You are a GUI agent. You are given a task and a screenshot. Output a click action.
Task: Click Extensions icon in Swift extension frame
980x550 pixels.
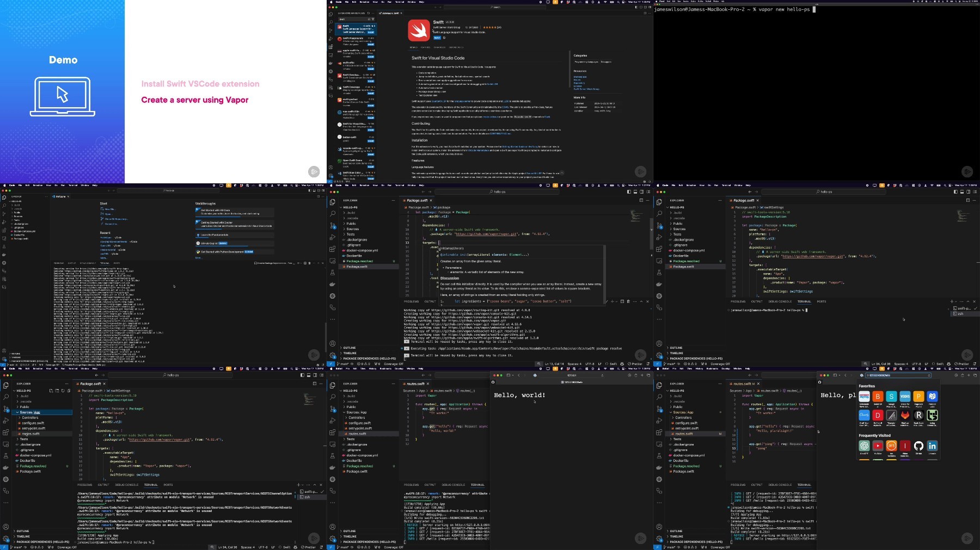tap(330, 47)
